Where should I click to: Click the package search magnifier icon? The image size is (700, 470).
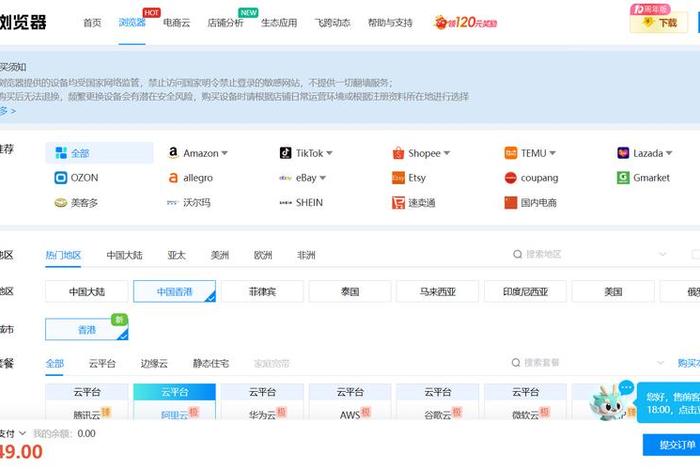coord(516,363)
